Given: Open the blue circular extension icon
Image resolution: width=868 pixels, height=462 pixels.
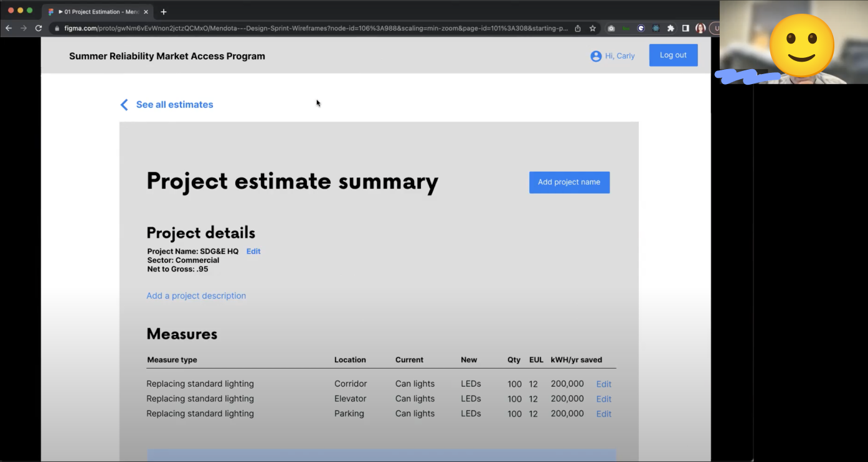Looking at the screenshot, I should 641,28.
